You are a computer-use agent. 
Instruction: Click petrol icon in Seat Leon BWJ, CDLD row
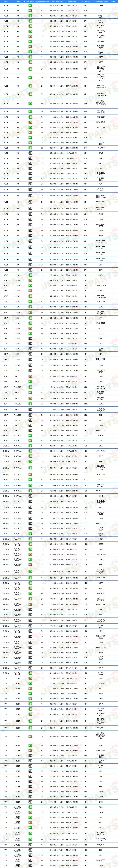coord(30,323)
